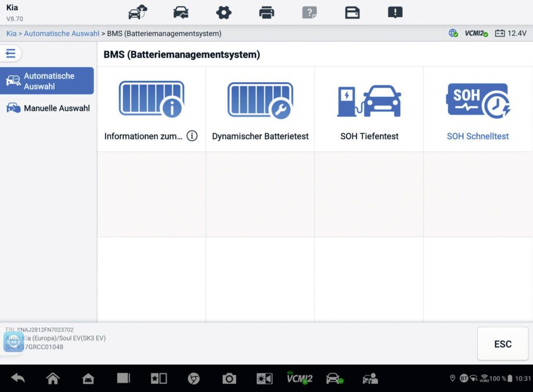Select Automatische Auswahl in sidebar

tap(47, 81)
